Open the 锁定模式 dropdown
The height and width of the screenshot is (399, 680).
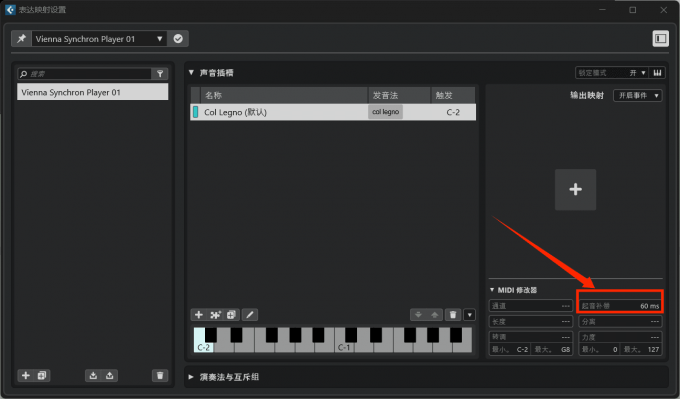tap(611, 73)
